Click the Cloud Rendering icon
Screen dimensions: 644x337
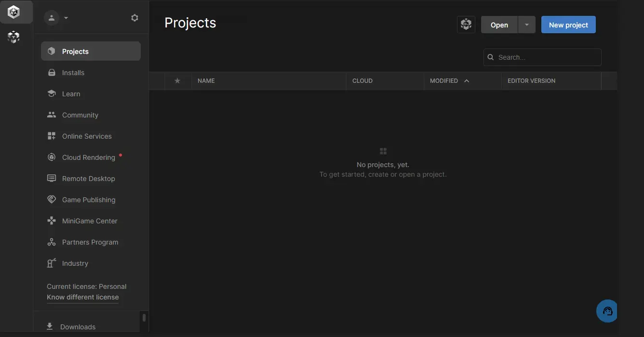coord(52,157)
